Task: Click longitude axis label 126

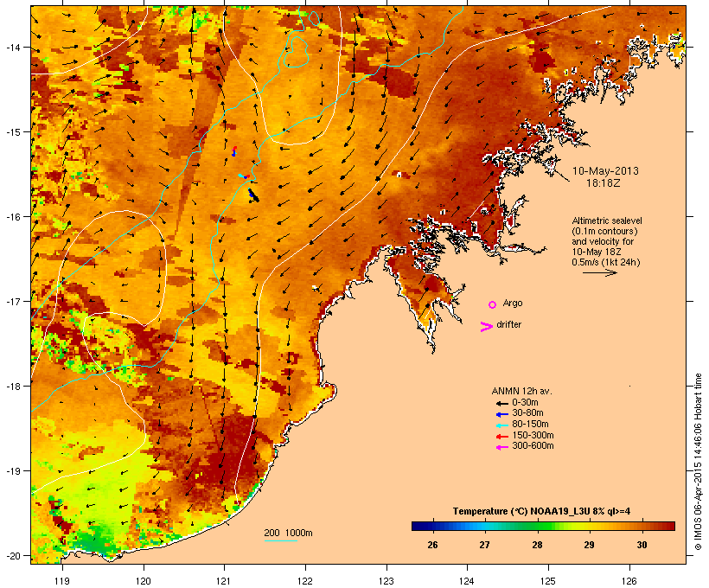Action: [629, 581]
